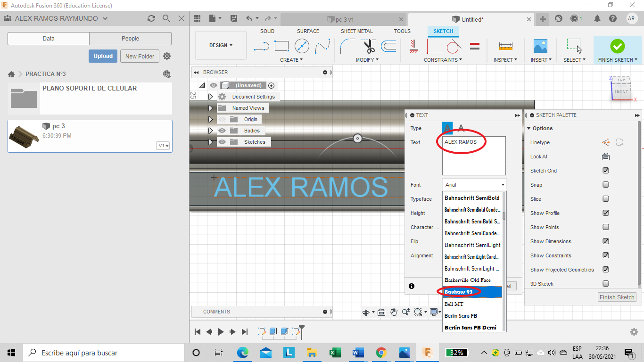Click the Construction linetype icon in Sketch Palette

click(606, 142)
